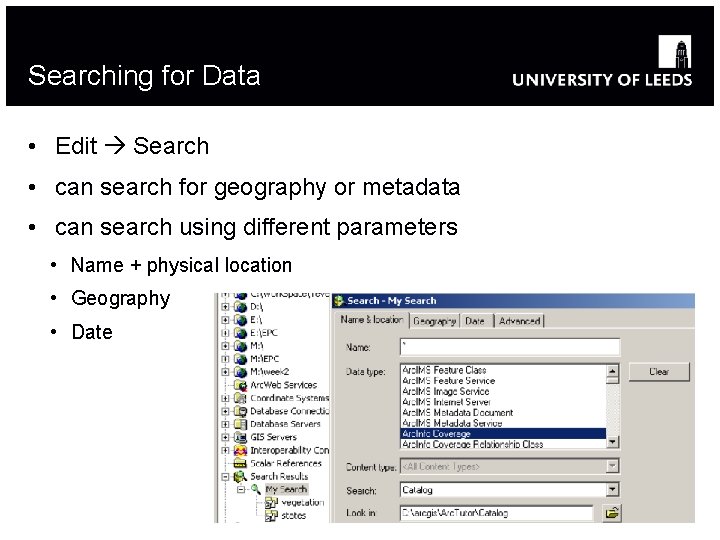
Task: Collapse the My Search node
Action: pyautogui.click(x=241, y=489)
